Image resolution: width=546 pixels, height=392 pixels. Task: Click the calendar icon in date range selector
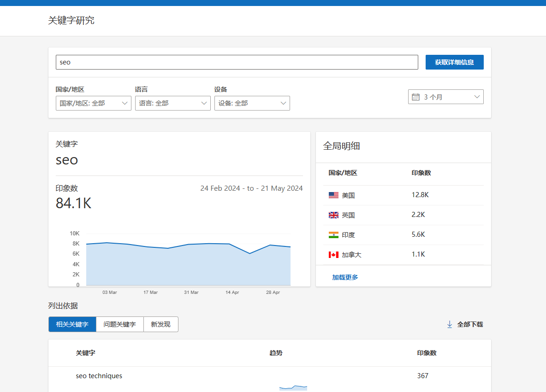415,97
